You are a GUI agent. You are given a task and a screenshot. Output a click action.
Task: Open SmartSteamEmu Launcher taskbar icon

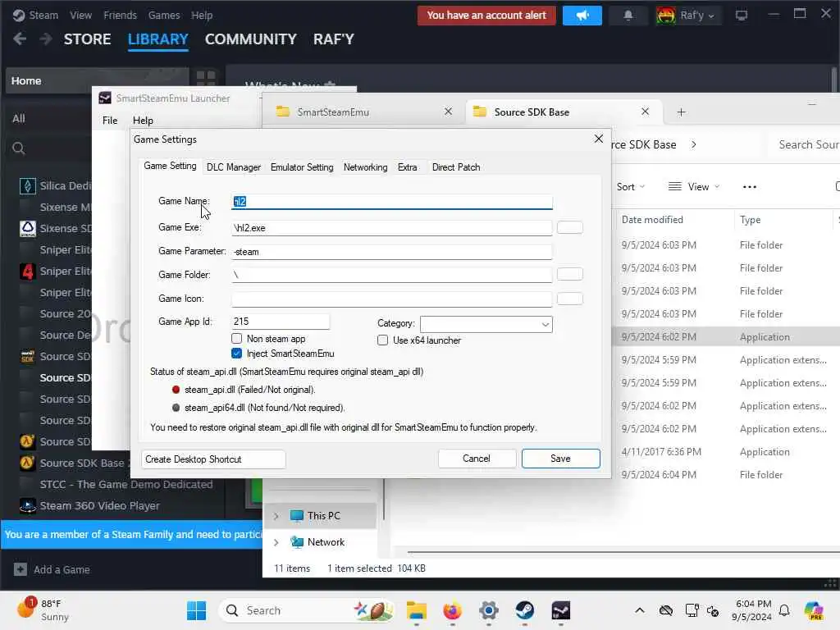[x=561, y=610]
